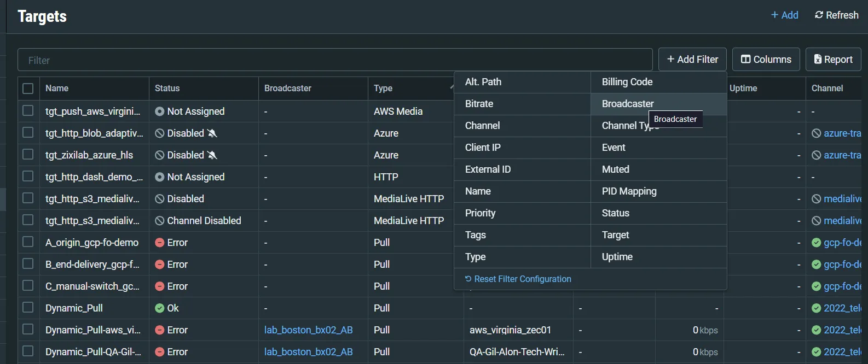Pick Billing Code filter option
868x364 pixels.
659,82
